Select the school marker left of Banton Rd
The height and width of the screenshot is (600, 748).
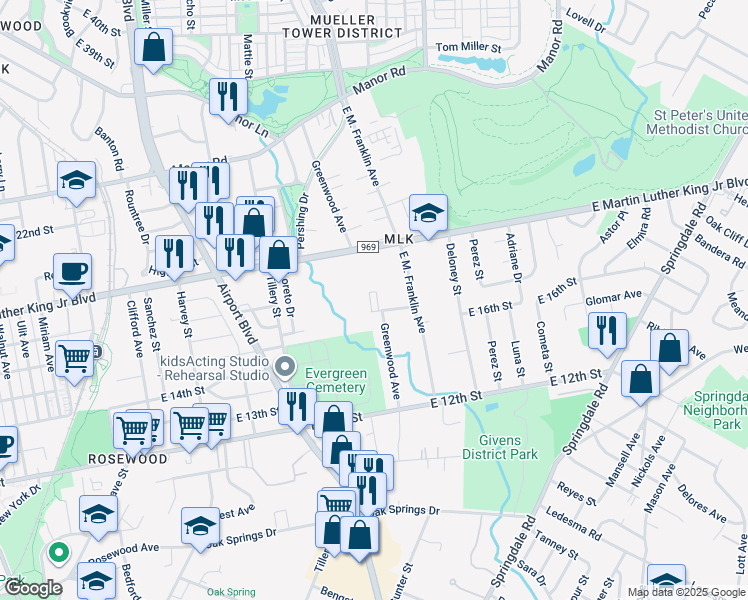(76, 183)
